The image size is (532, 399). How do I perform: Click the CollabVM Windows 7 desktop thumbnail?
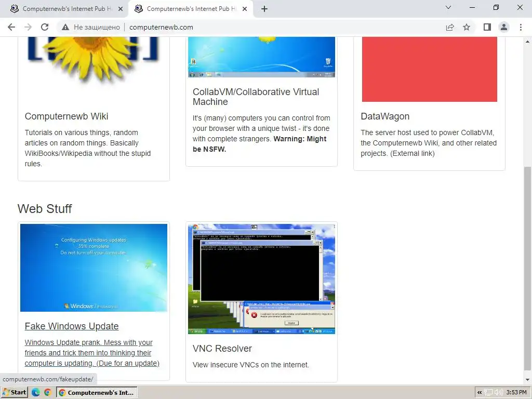tap(262, 57)
